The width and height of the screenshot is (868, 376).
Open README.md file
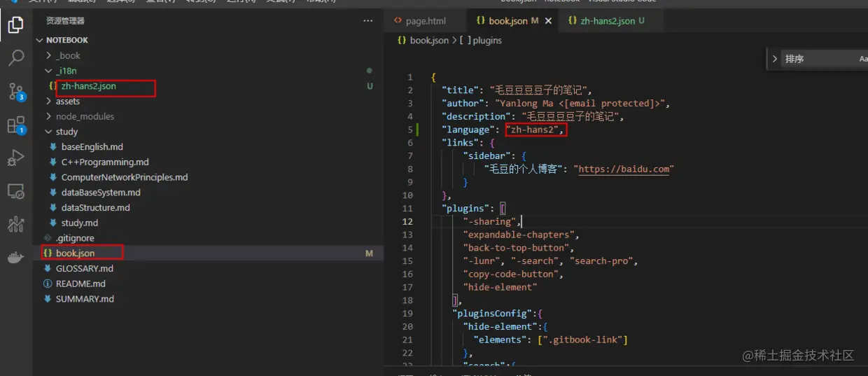coord(80,284)
